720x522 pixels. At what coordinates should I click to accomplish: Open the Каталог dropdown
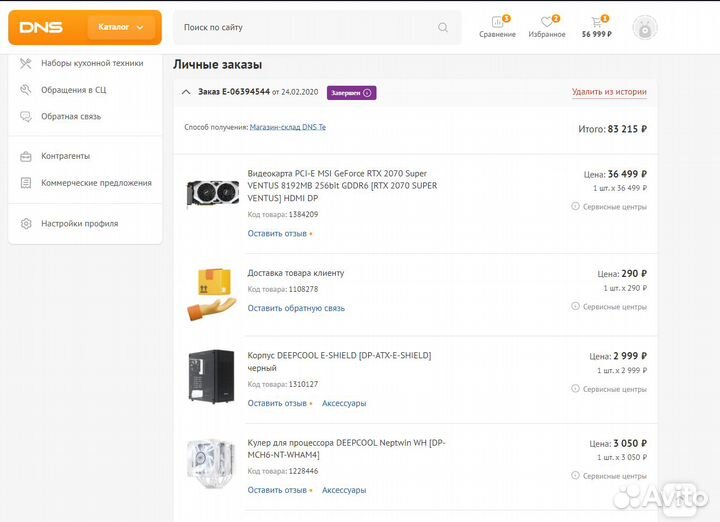[x=121, y=27]
